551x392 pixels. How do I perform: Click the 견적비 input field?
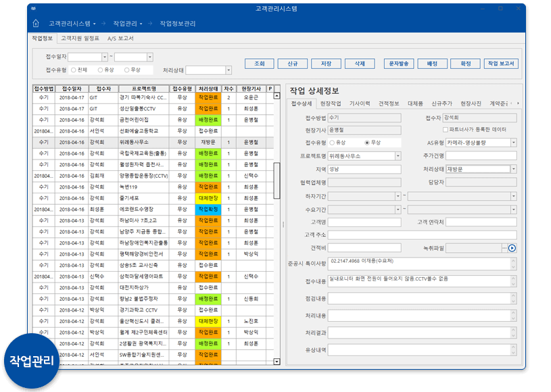click(364, 248)
